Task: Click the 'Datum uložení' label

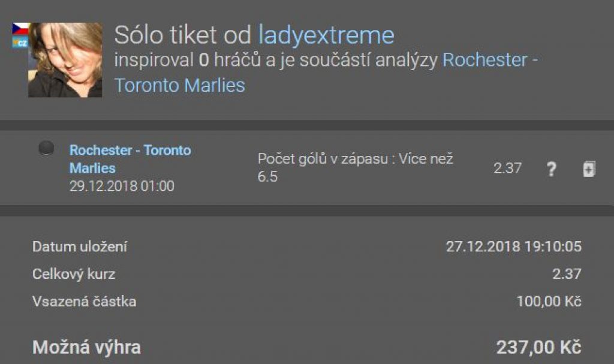Action: click(x=80, y=246)
